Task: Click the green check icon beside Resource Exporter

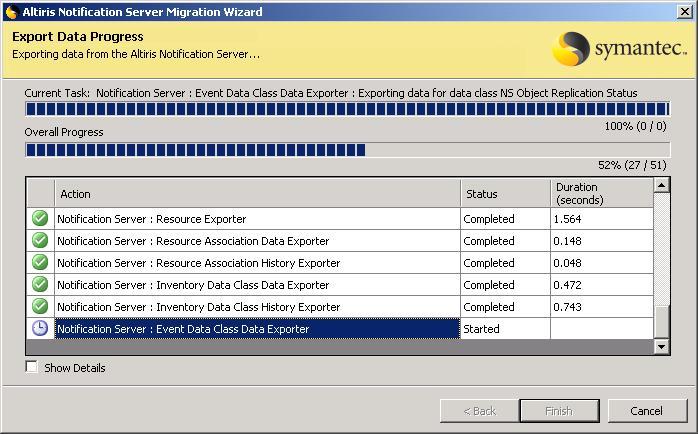Action: [x=40, y=219]
